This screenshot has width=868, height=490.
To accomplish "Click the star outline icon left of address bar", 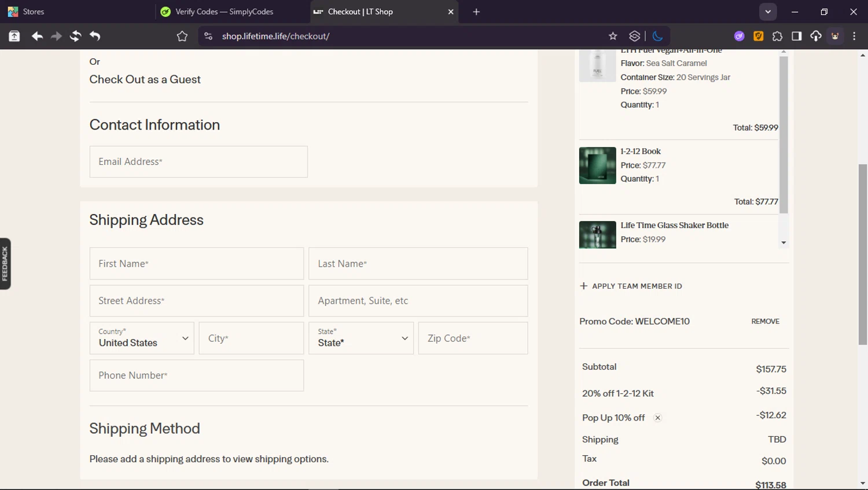I will pos(182,36).
